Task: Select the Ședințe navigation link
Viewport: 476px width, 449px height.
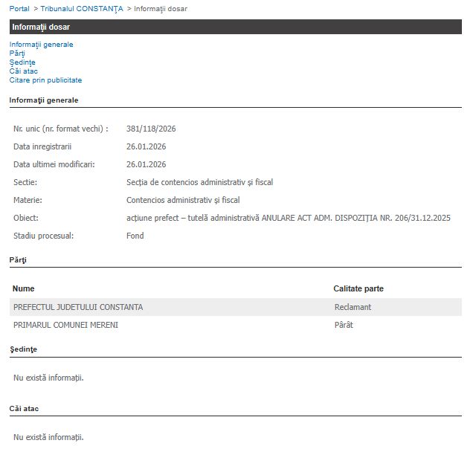Action: coord(22,62)
